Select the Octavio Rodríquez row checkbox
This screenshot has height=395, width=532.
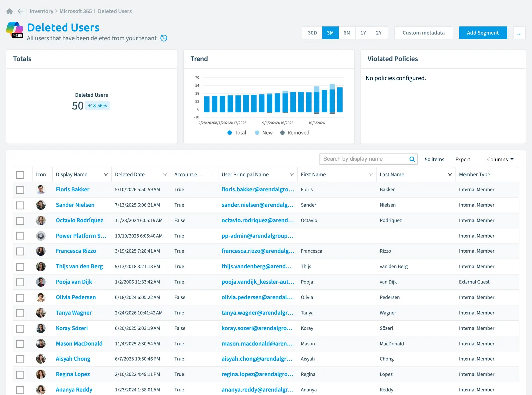(x=20, y=221)
